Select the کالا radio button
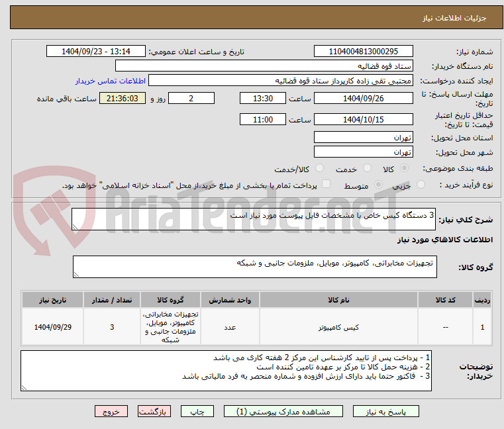The height and width of the screenshot is (429, 504). point(404,168)
